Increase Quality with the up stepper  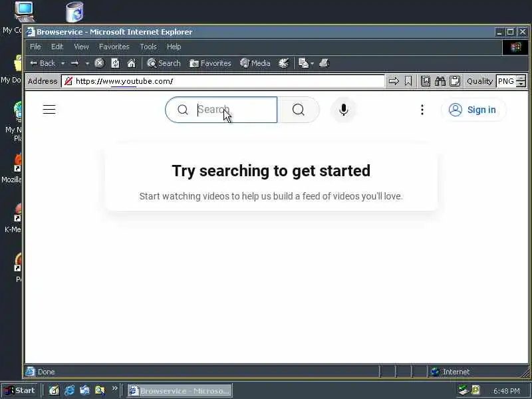(521, 78)
